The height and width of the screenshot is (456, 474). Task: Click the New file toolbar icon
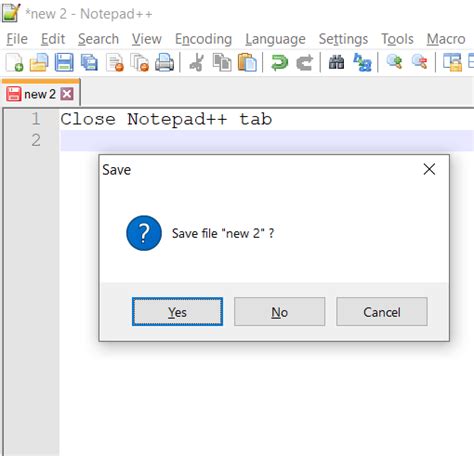pyautogui.click(x=15, y=63)
